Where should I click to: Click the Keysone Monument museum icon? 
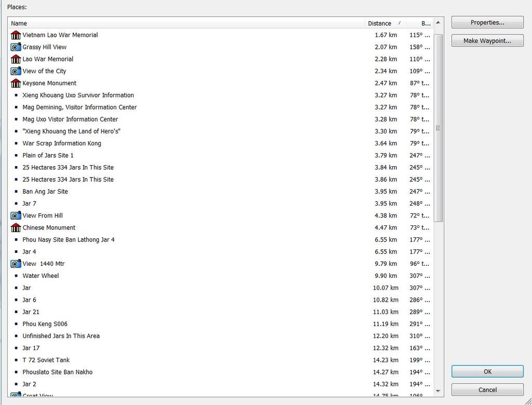pyautogui.click(x=16, y=83)
